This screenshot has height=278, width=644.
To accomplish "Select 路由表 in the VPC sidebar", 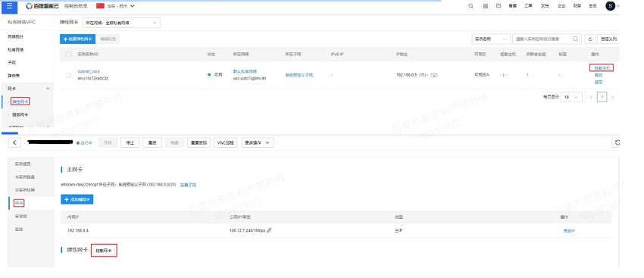I will coord(14,76).
